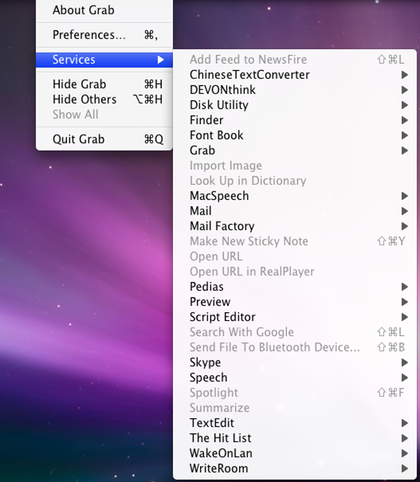Viewport: 420px width, 482px height.
Task: Select the highlighted Services menu item
Action: point(104,60)
